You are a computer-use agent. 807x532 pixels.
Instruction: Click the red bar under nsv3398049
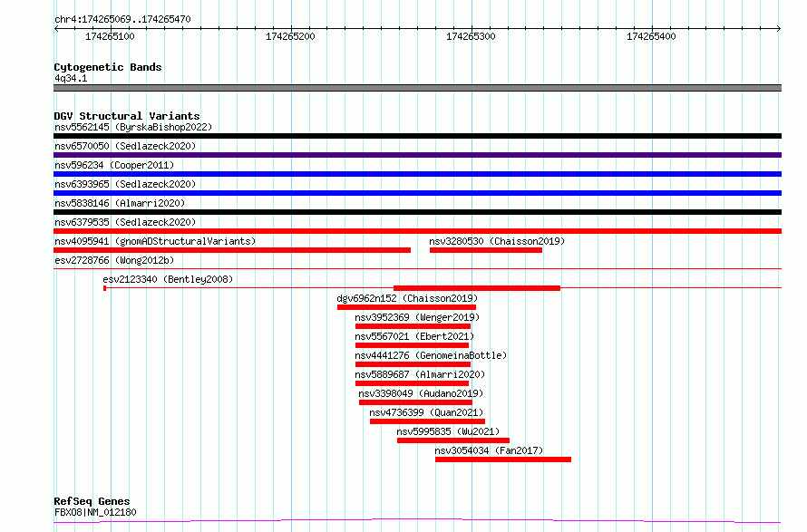tap(415, 402)
